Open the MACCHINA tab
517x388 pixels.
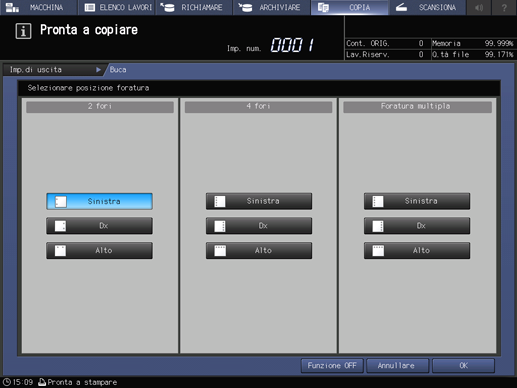point(39,7)
